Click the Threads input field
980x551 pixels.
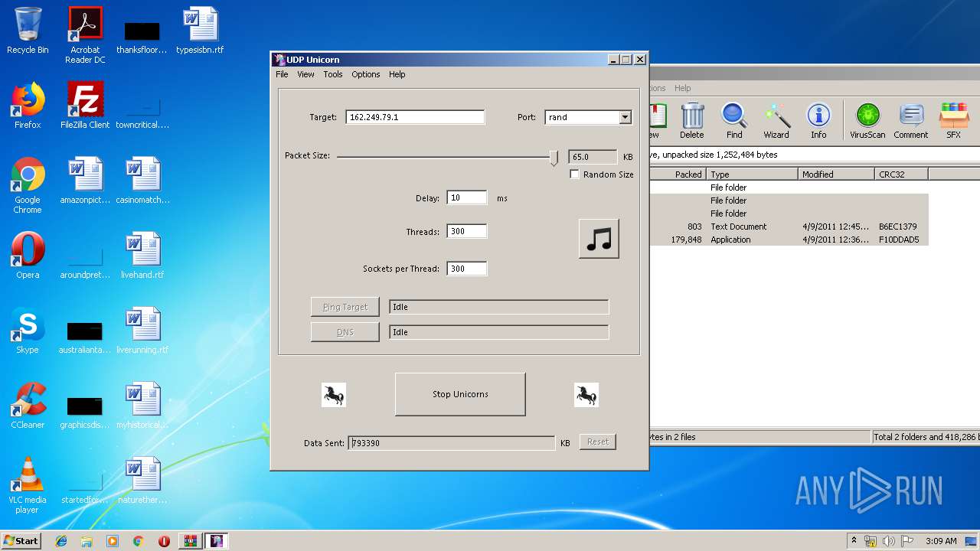click(467, 231)
